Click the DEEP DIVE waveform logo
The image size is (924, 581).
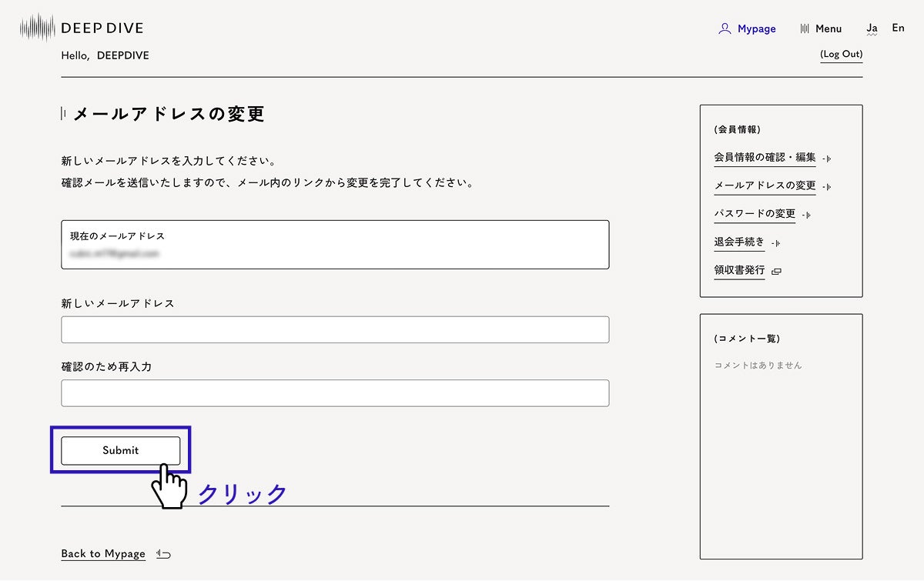(38, 28)
